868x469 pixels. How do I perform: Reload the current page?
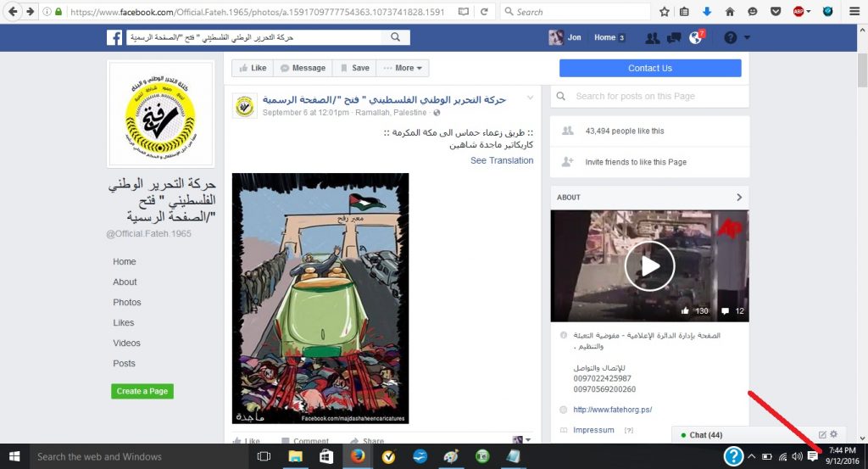pyautogui.click(x=484, y=12)
